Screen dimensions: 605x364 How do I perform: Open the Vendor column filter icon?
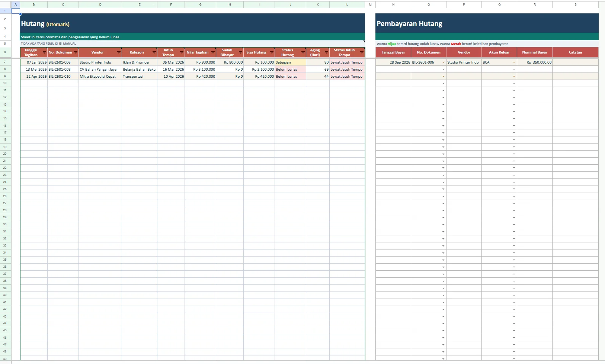[119, 52]
